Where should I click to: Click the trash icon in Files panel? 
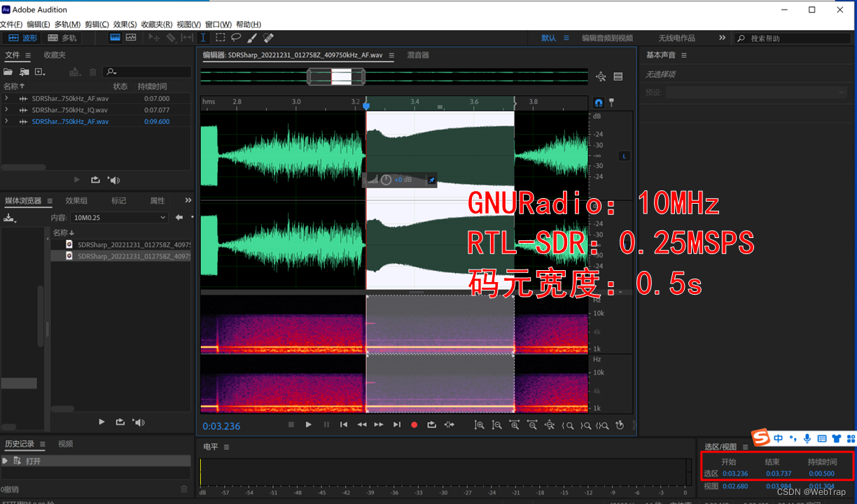(x=93, y=71)
